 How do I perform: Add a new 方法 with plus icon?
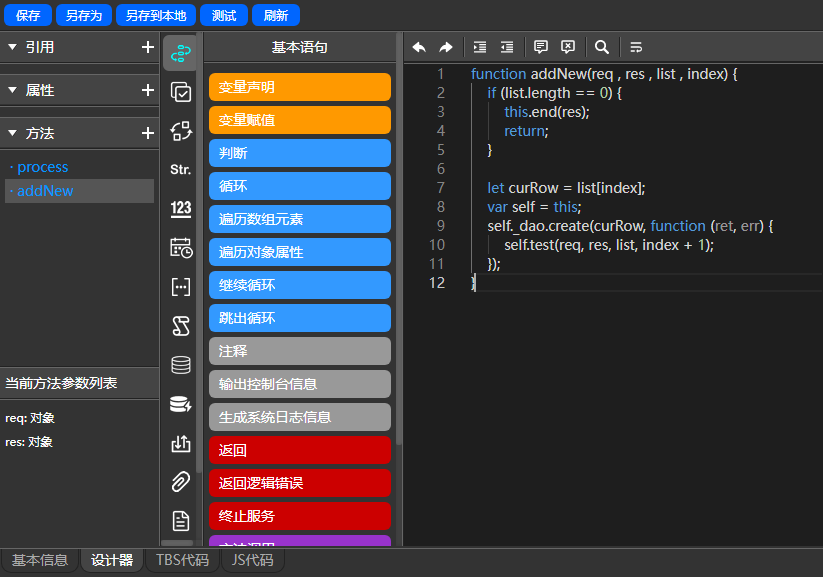148,133
